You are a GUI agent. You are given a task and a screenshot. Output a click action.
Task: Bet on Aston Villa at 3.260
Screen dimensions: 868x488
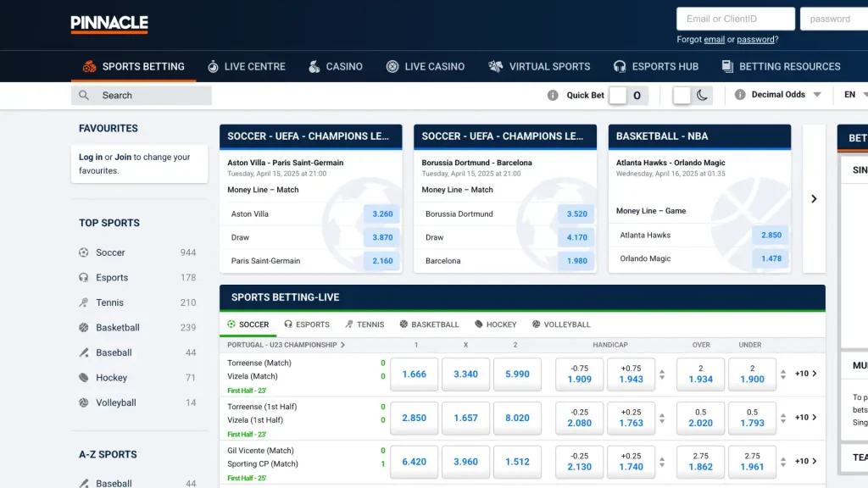(382, 213)
